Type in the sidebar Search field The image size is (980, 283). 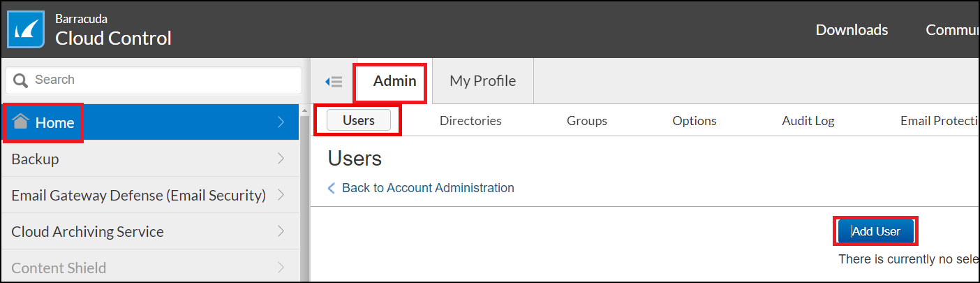click(x=161, y=80)
